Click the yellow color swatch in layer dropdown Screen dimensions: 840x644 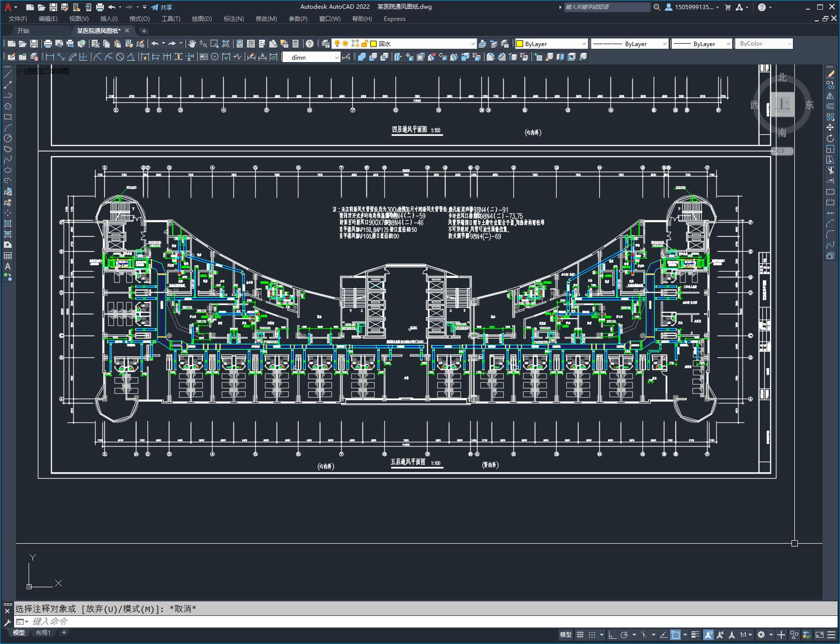pos(374,44)
